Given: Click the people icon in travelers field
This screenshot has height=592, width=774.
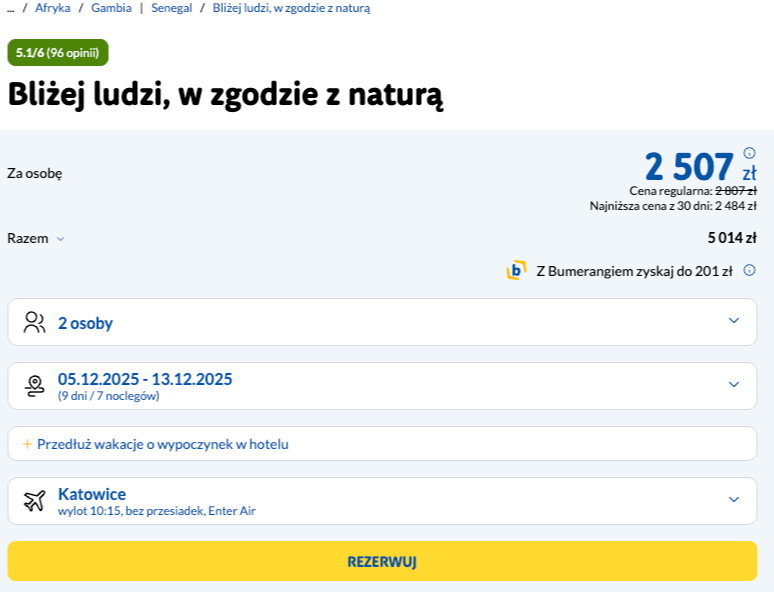Looking at the screenshot, I should [x=35, y=322].
